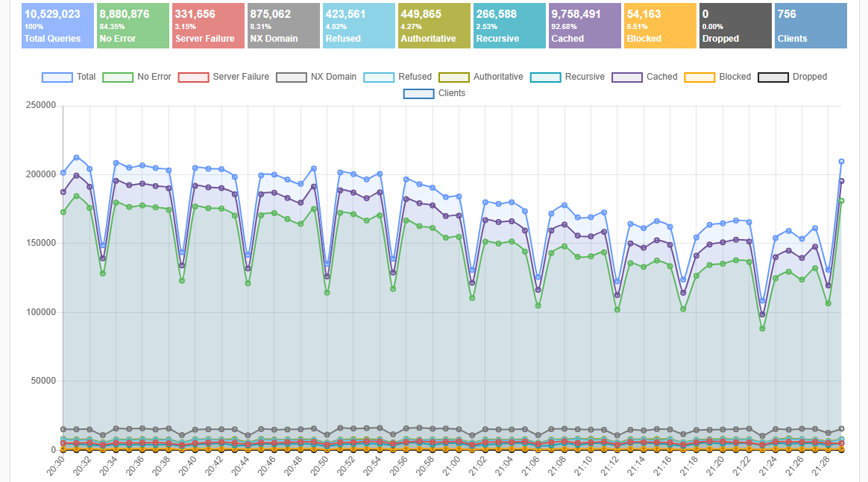Click the Dropped stat card
The image size is (868, 482).
point(735,25)
